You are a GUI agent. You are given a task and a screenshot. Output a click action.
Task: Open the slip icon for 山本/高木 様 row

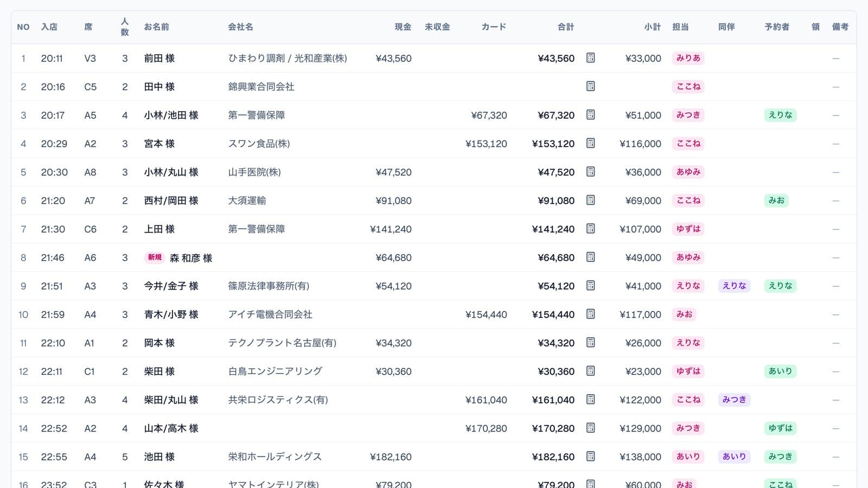(x=591, y=428)
